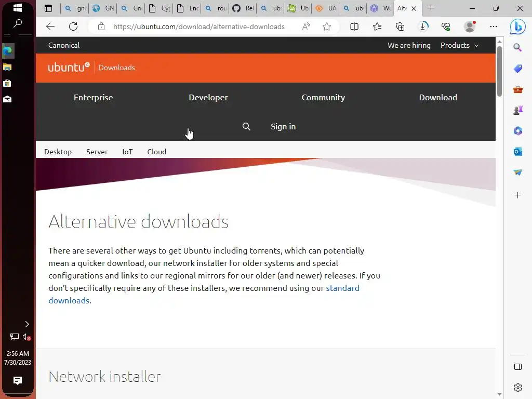Switch to the UA tab

pos(326,8)
